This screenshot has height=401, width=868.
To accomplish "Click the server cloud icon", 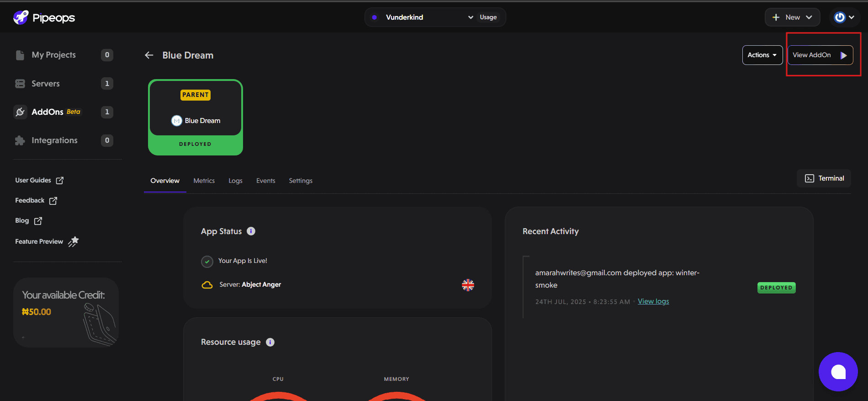I will click(207, 285).
